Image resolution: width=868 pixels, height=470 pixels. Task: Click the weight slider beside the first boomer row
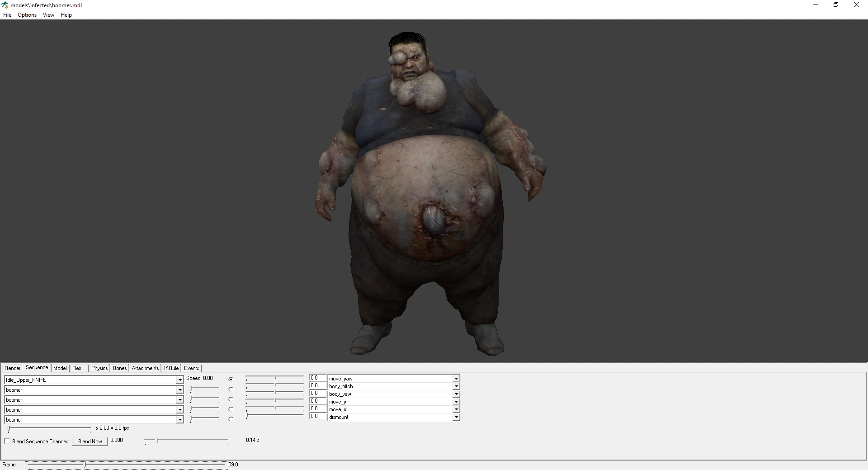205,390
